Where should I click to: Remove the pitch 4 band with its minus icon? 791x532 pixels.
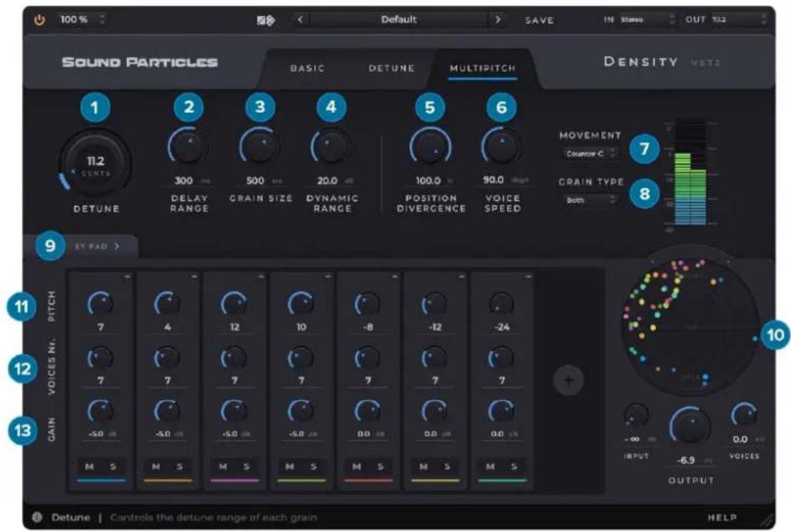[194, 277]
